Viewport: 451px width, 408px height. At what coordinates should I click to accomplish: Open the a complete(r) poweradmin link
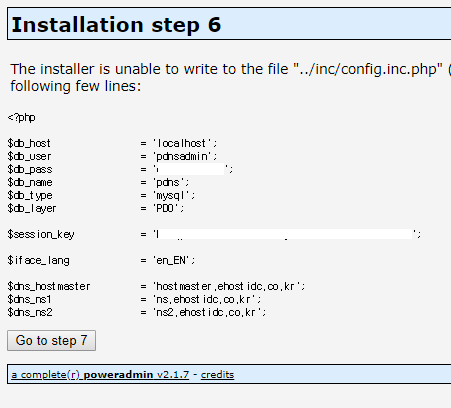[x=100, y=375]
